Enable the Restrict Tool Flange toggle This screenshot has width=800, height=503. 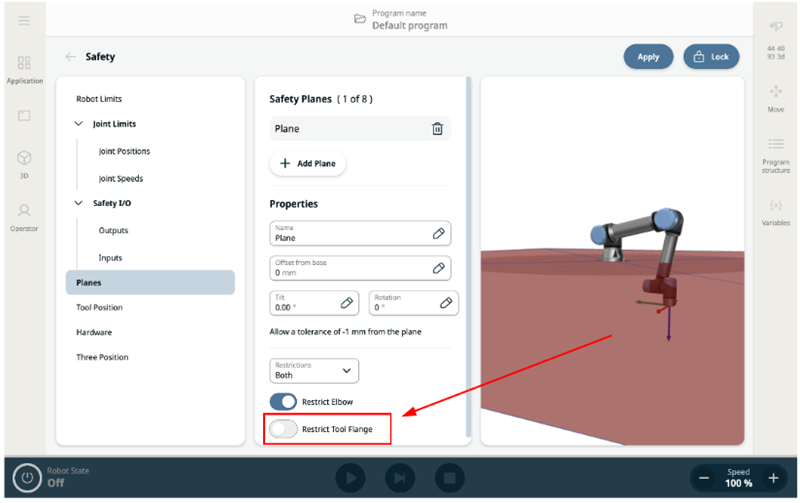[x=284, y=429]
